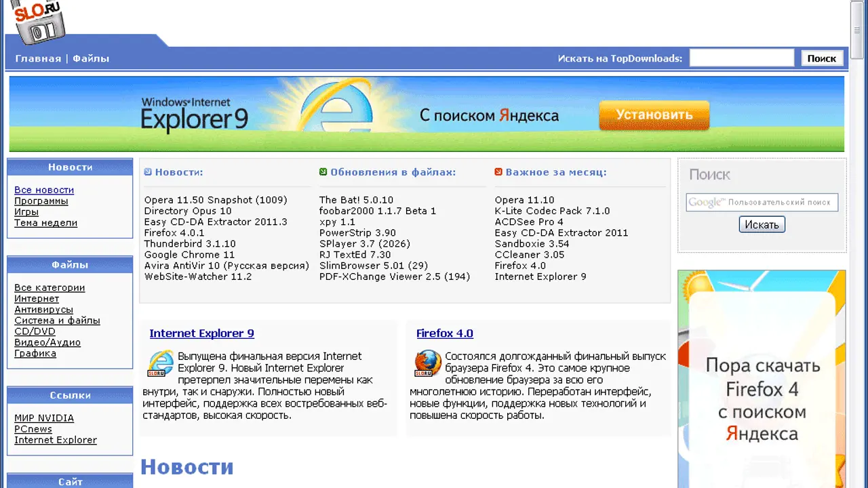Viewport: 868px width, 488px height.
Task: Focus the Google custom search field
Action: click(762, 202)
